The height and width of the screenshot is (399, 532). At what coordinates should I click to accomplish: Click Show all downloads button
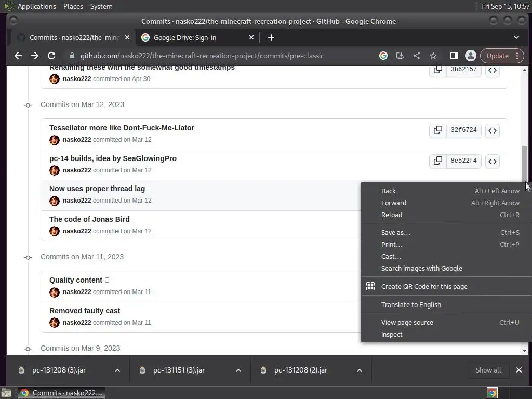(x=488, y=370)
